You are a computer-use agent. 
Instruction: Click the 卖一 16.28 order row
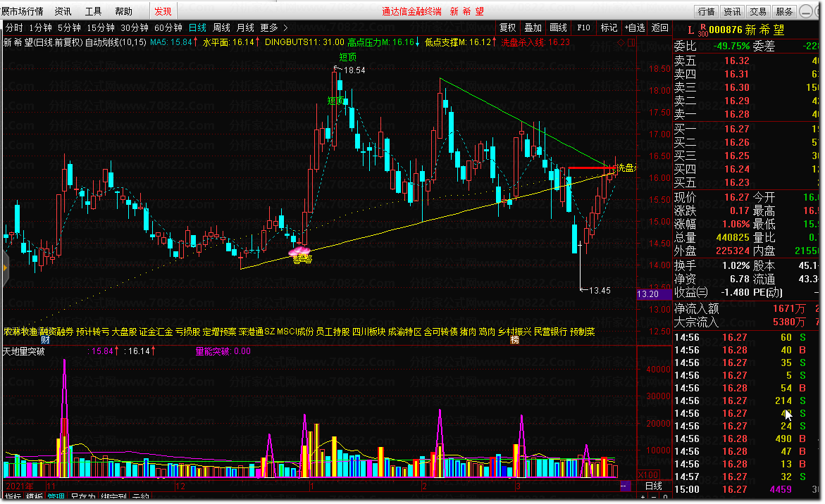(x=746, y=114)
